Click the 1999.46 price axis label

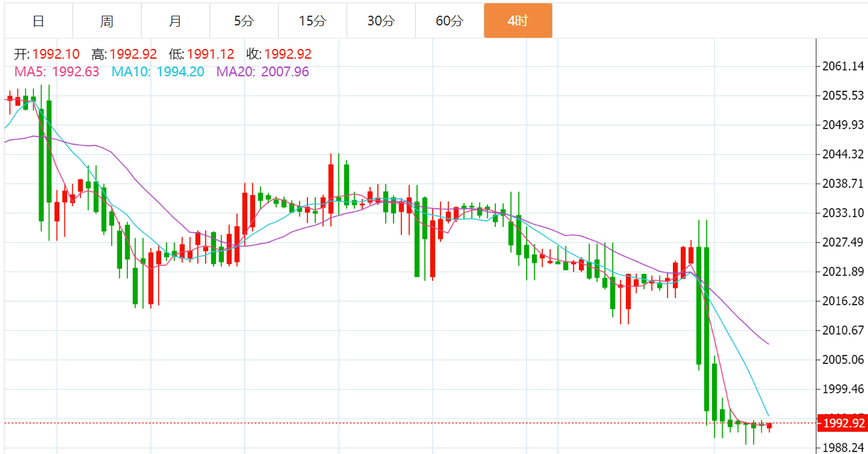pos(844,389)
